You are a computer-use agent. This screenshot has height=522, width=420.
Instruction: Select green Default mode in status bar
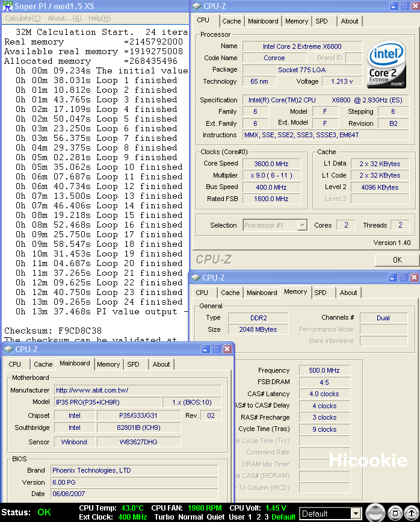point(283,517)
